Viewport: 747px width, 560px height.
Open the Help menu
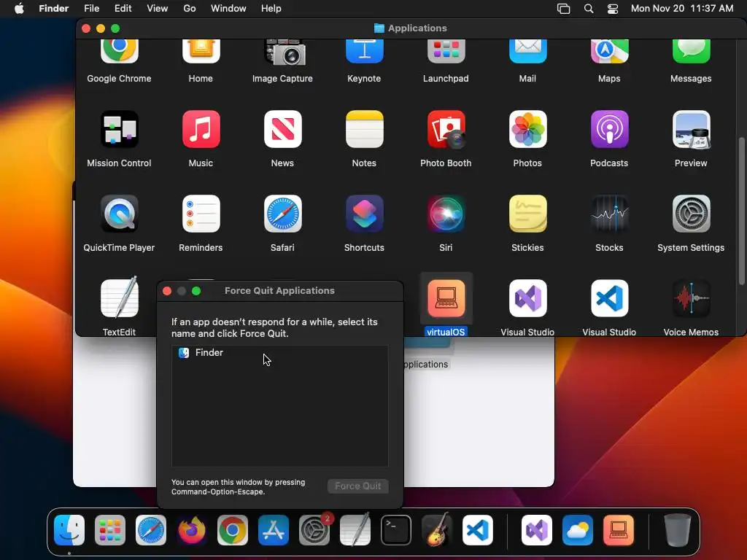(x=271, y=9)
